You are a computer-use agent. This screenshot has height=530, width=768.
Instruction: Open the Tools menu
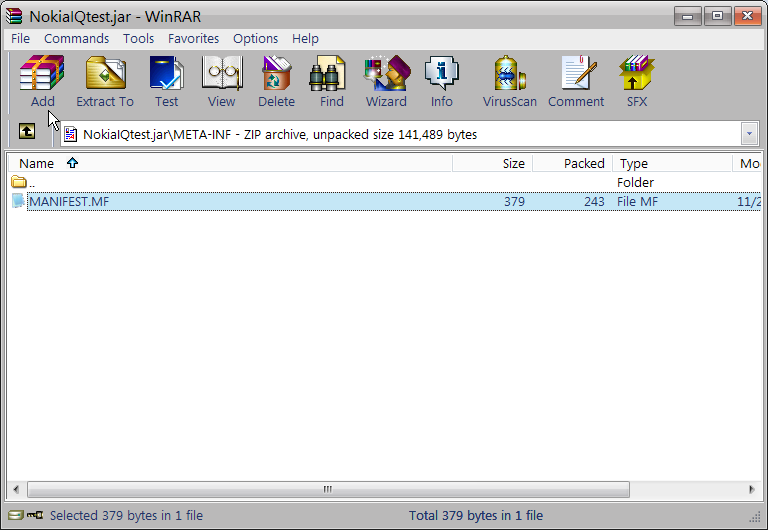139,38
